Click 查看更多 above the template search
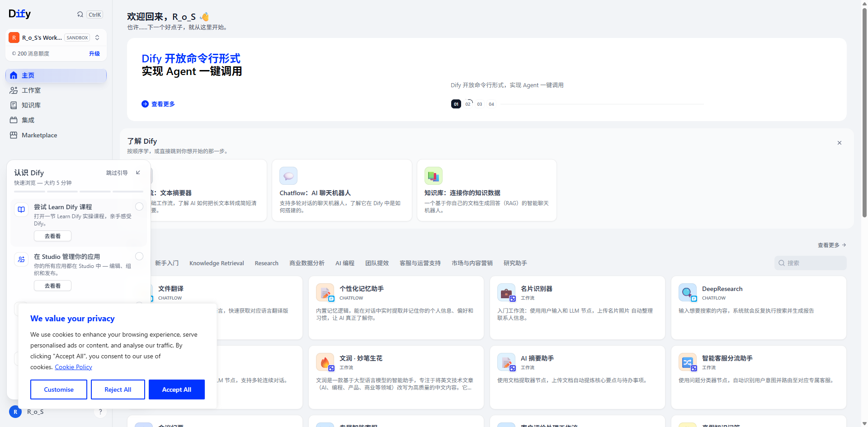This screenshot has height=427, width=868. (832, 245)
